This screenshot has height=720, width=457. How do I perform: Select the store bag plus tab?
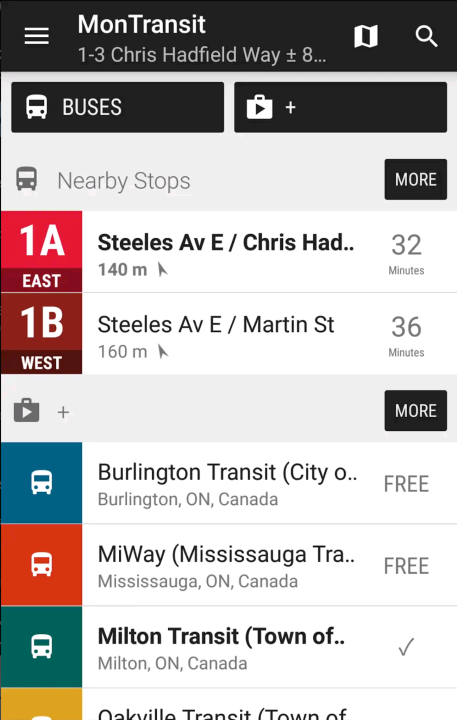340,107
